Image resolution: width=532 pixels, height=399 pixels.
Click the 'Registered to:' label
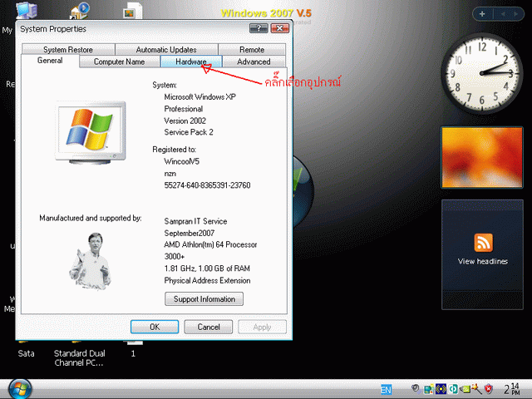(174, 150)
